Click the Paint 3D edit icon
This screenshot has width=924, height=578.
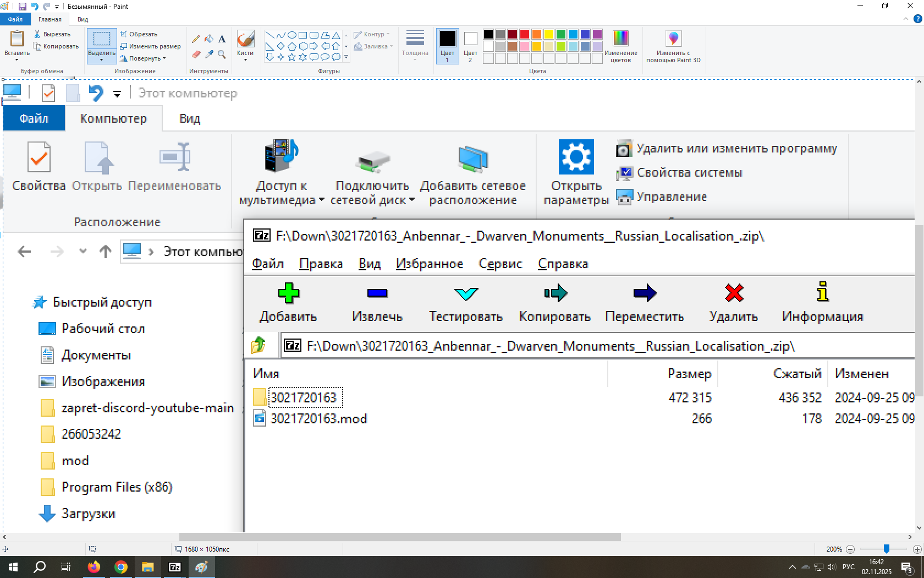673,39
